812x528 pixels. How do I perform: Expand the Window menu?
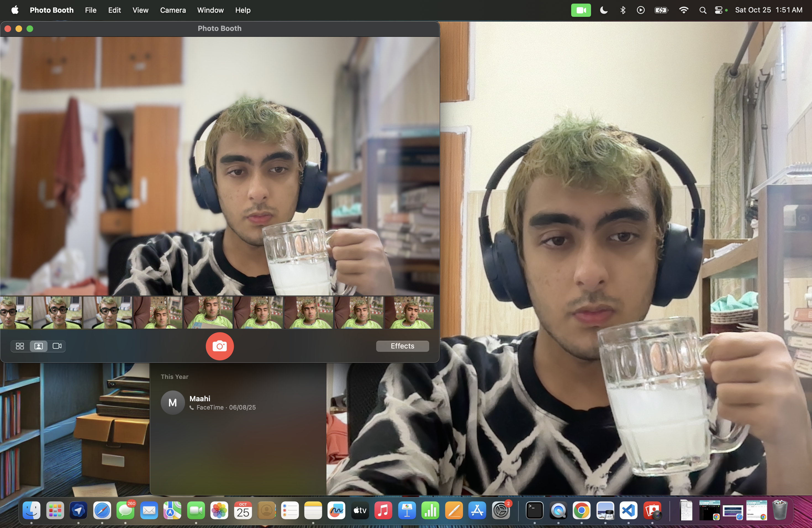click(x=210, y=10)
